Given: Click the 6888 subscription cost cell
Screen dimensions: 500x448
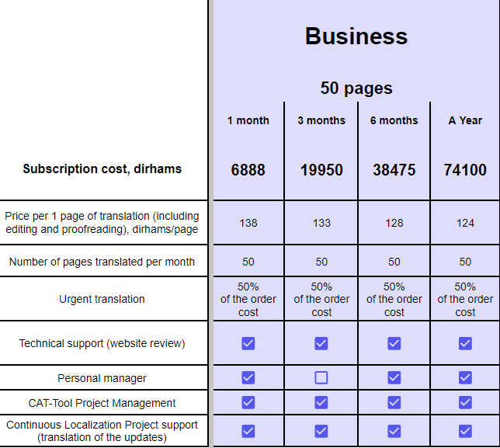Looking at the screenshot, I should coord(248,169).
